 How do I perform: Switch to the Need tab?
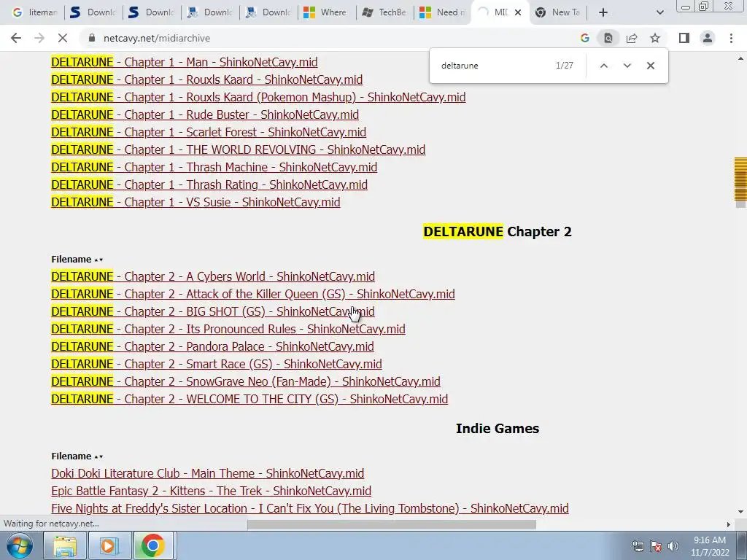tap(443, 12)
